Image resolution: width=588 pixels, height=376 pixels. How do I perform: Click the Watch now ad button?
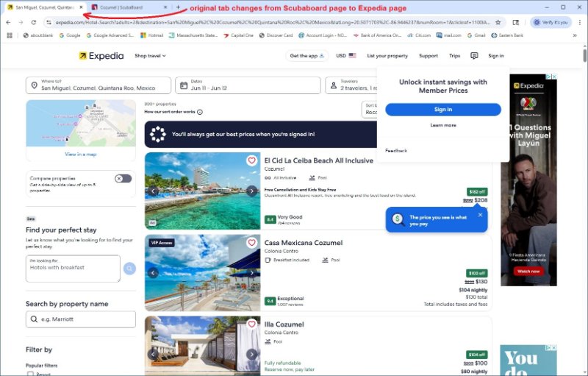pos(528,271)
